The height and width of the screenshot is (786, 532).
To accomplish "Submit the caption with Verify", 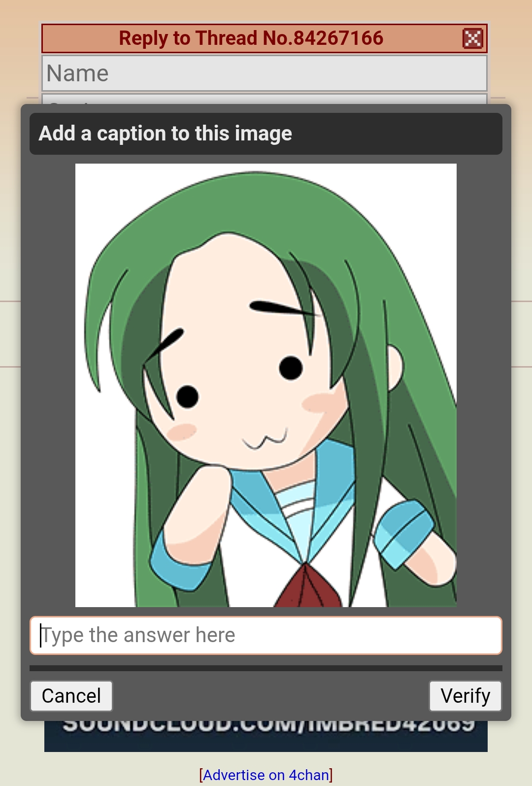I will (x=465, y=696).
